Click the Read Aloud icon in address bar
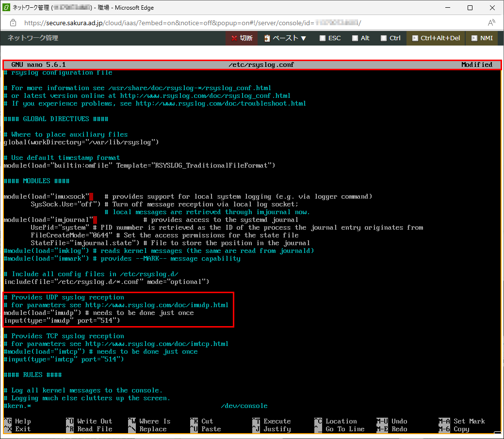The width and height of the screenshot is (504, 439). pos(491,23)
